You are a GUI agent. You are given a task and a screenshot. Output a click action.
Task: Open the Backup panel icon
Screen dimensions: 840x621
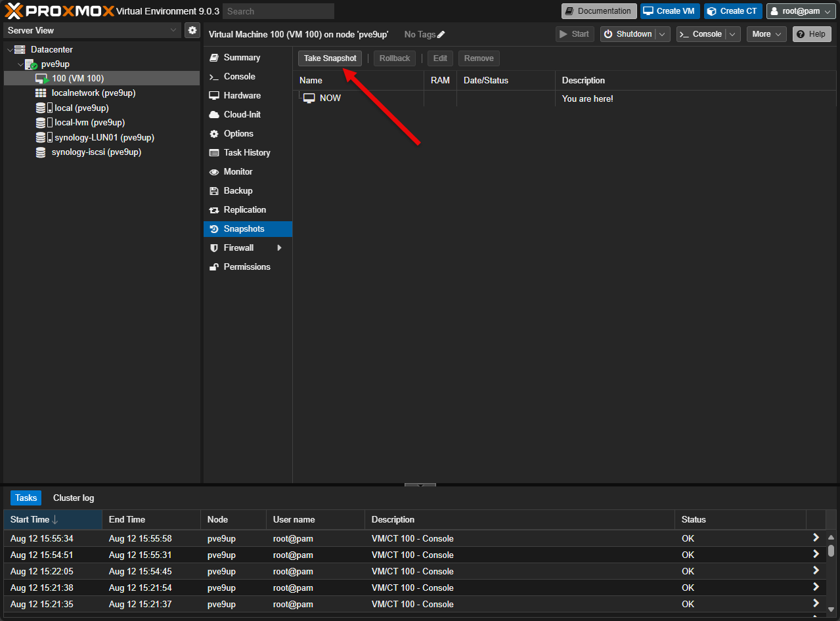214,190
